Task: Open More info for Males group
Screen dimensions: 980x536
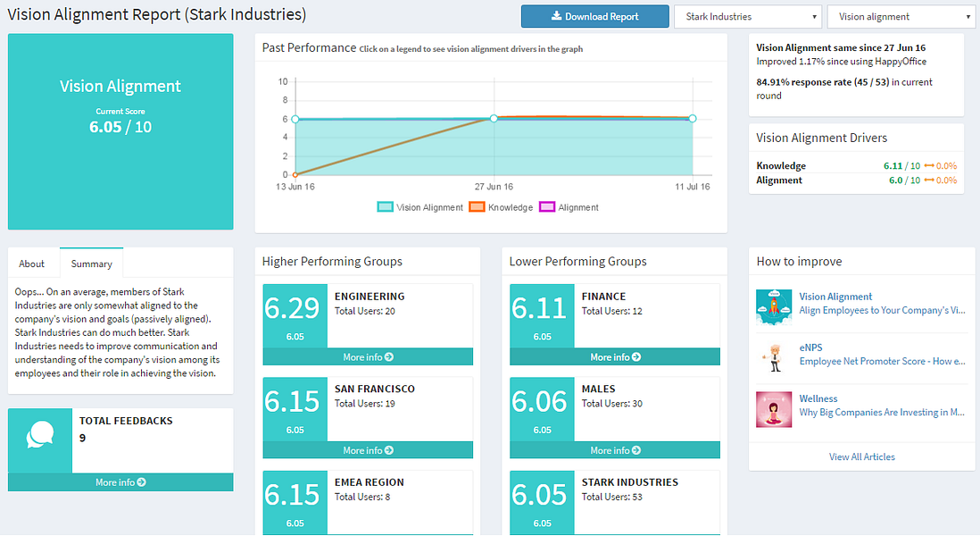Action: pos(615,450)
